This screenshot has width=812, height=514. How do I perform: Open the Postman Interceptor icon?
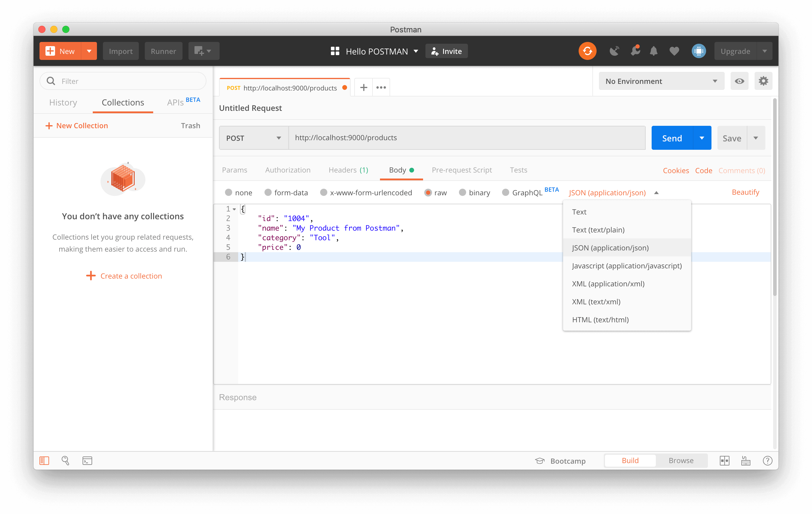(613, 51)
